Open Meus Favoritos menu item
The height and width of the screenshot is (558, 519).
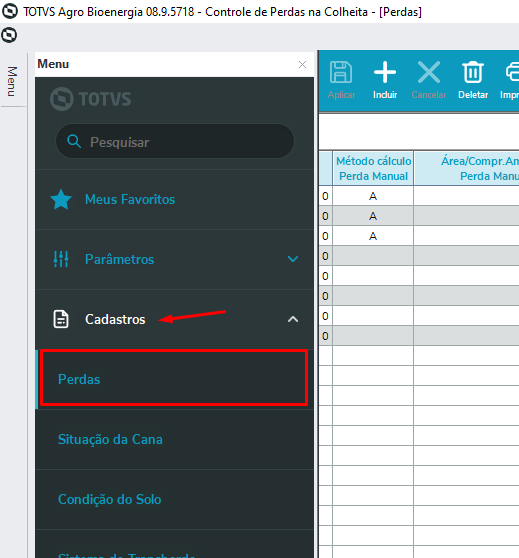click(x=174, y=199)
